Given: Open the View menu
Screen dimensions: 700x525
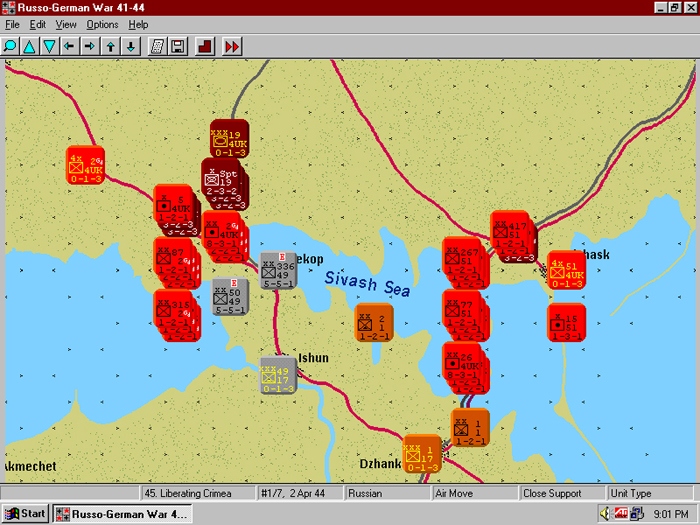Looking at the screenshot, I should pos(66,25).
